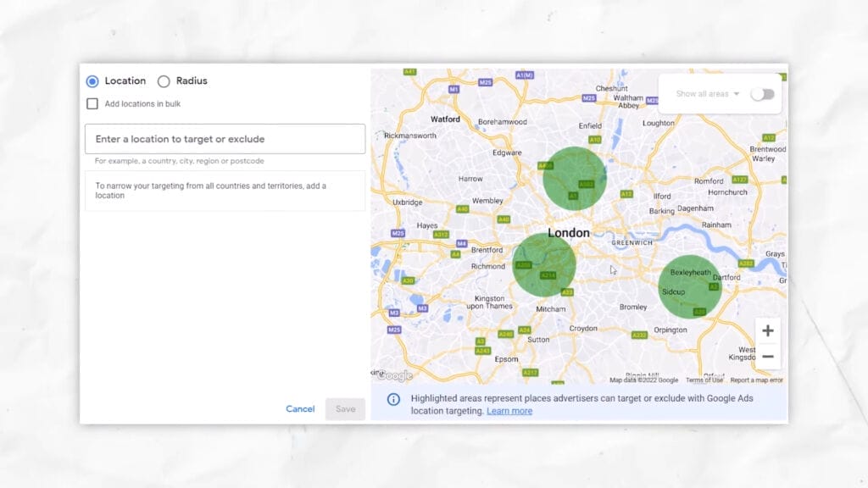This screenshot has width=868, height=488.
Task: Click the blue info icon near targeting note
Action: tap(392, 399)
